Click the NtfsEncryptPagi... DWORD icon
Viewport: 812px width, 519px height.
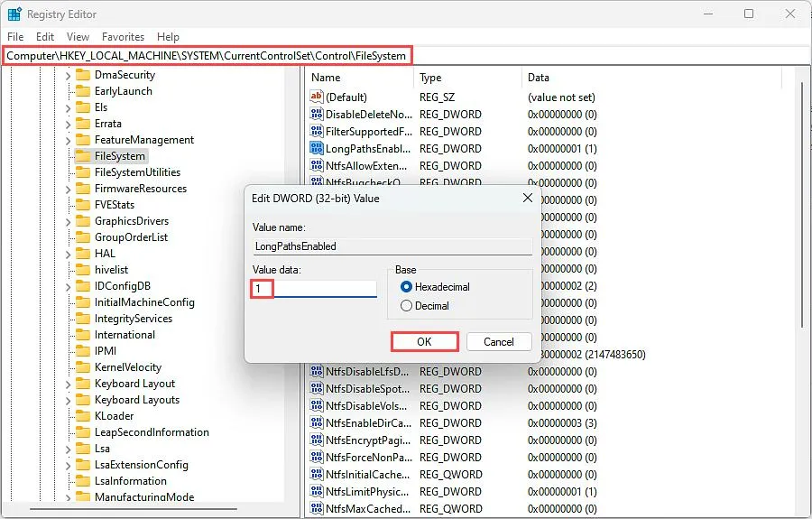[316, 440]
